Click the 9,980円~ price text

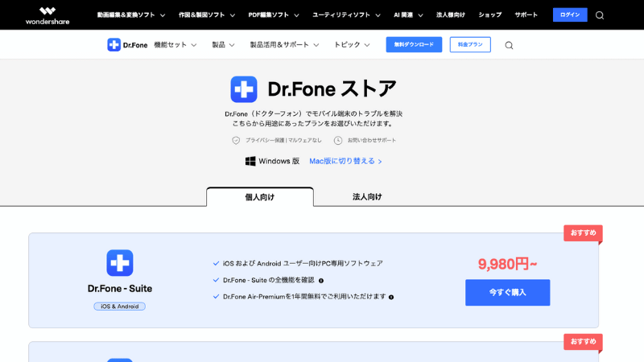click(508, 264)
